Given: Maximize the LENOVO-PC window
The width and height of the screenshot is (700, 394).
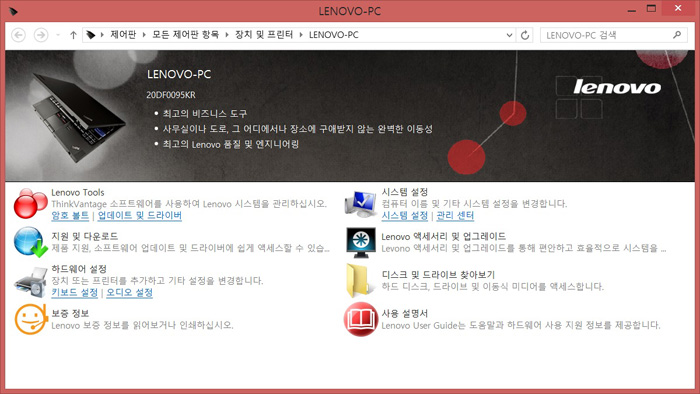Looking at the screenshot, I should (x=651, y=9).
